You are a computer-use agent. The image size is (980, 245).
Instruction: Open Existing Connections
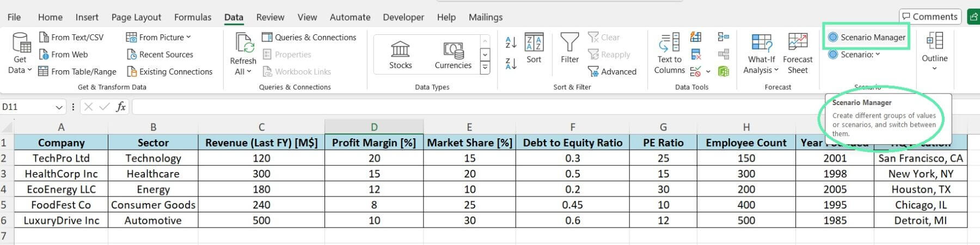coord(169,71)
